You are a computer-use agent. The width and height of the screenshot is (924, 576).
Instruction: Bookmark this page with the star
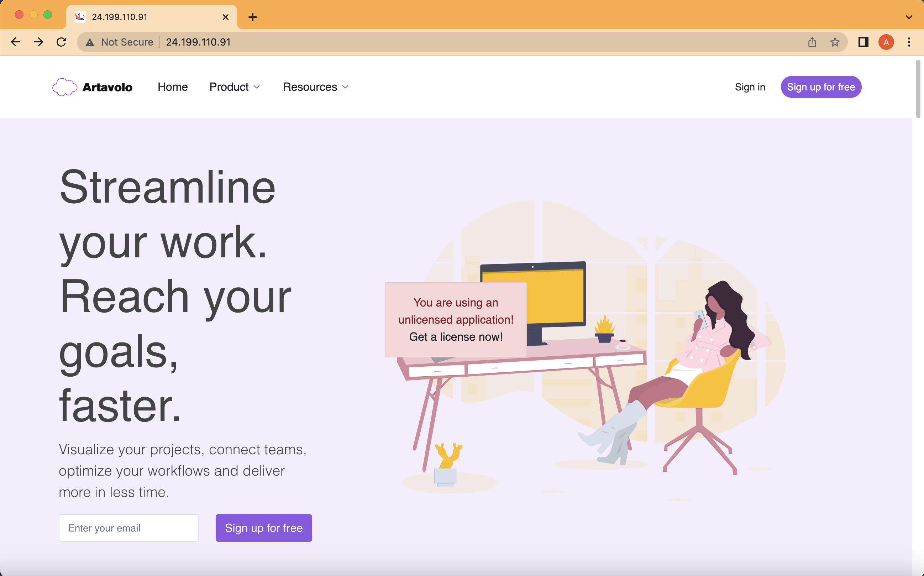[x=835, y=42]
